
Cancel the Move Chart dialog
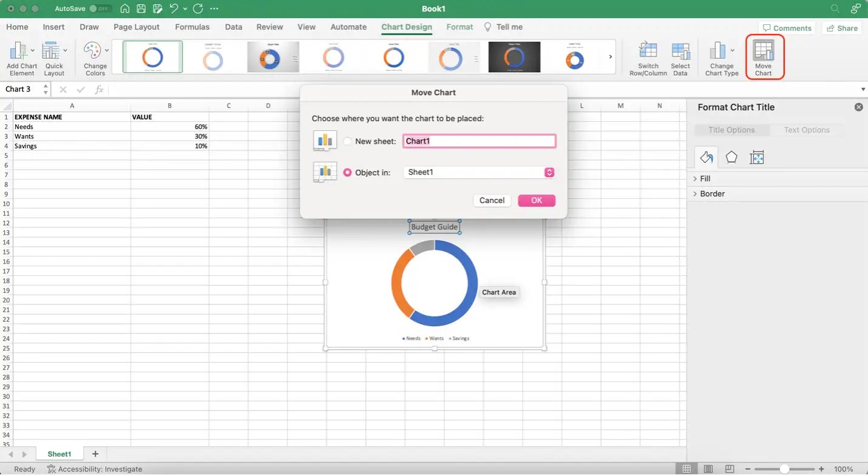point(492,200)
